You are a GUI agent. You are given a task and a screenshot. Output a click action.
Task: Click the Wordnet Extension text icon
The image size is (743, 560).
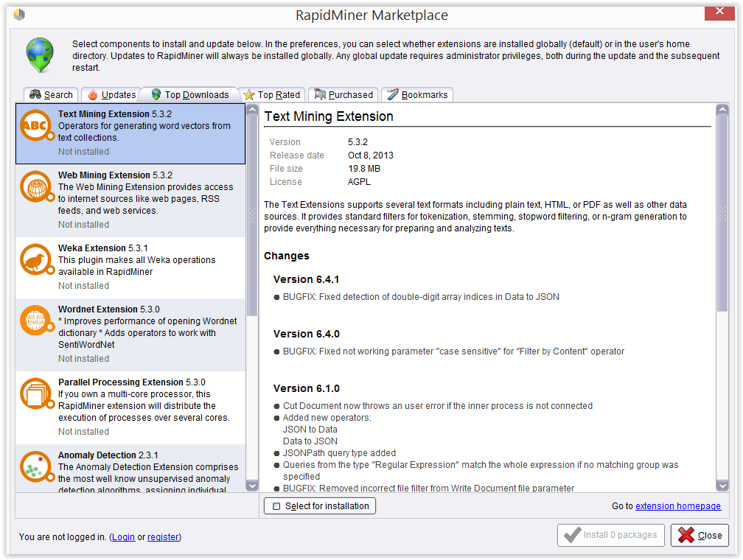point(37,321)
